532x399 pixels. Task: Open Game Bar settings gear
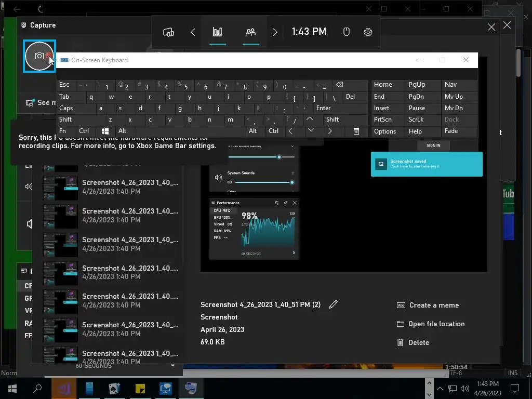368,32
